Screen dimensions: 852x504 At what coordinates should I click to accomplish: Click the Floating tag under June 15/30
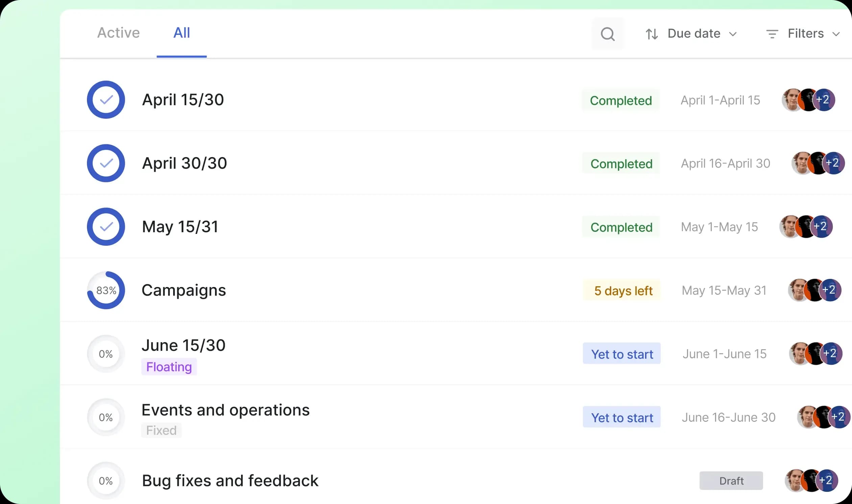[x=169, y=367]
